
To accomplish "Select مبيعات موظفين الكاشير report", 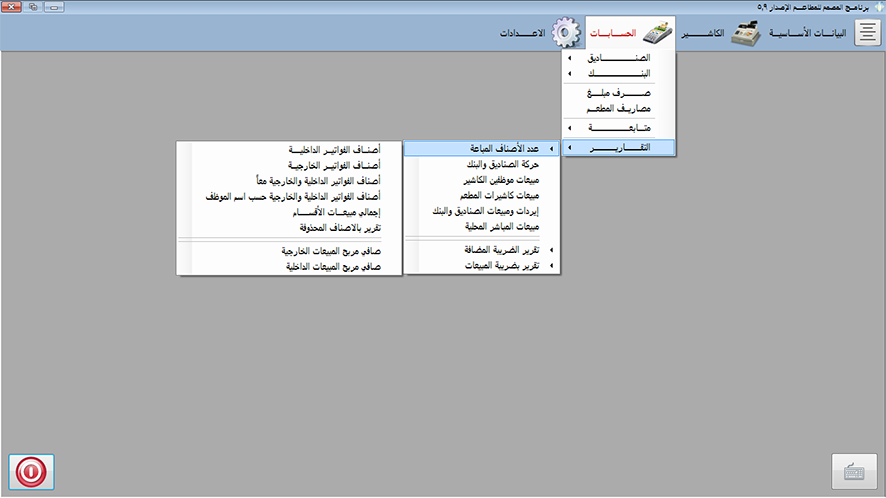I will [481, 180].
